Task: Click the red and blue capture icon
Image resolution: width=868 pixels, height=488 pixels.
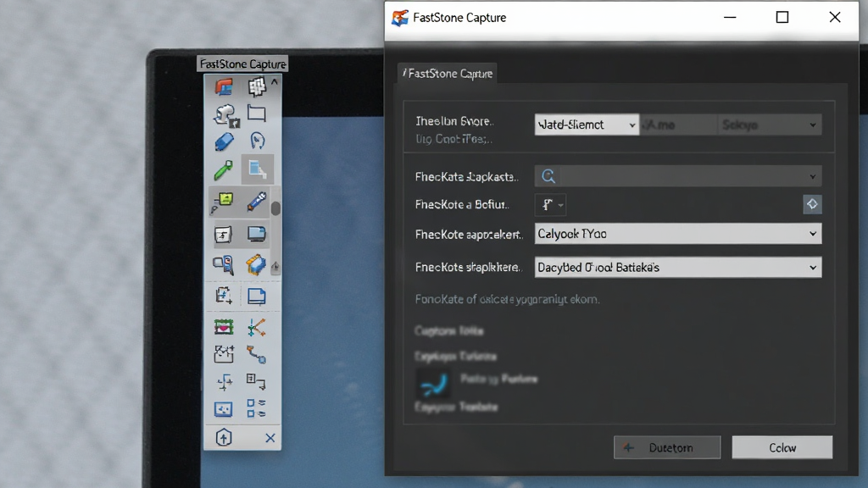Action: pos(224,87)
